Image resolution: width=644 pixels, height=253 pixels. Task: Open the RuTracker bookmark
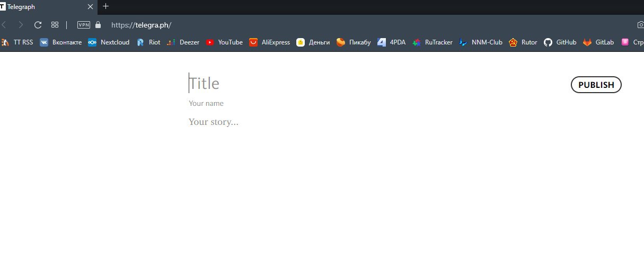(x=433, y=42)
